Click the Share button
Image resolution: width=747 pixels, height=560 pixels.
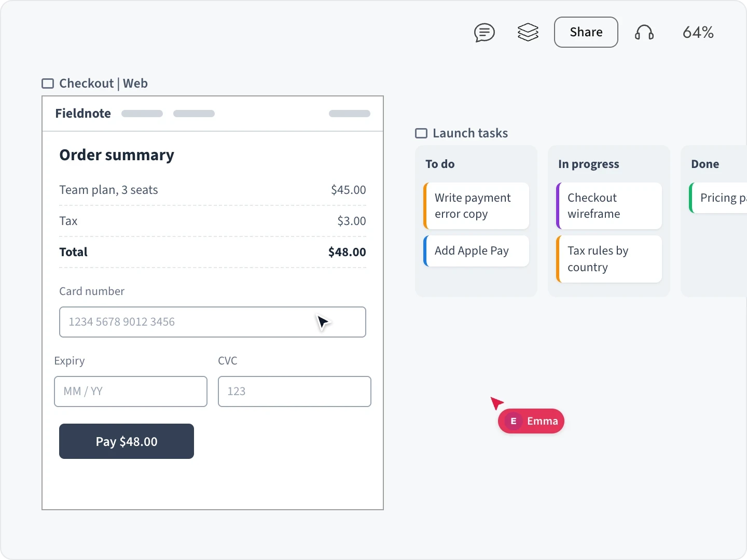586,32
